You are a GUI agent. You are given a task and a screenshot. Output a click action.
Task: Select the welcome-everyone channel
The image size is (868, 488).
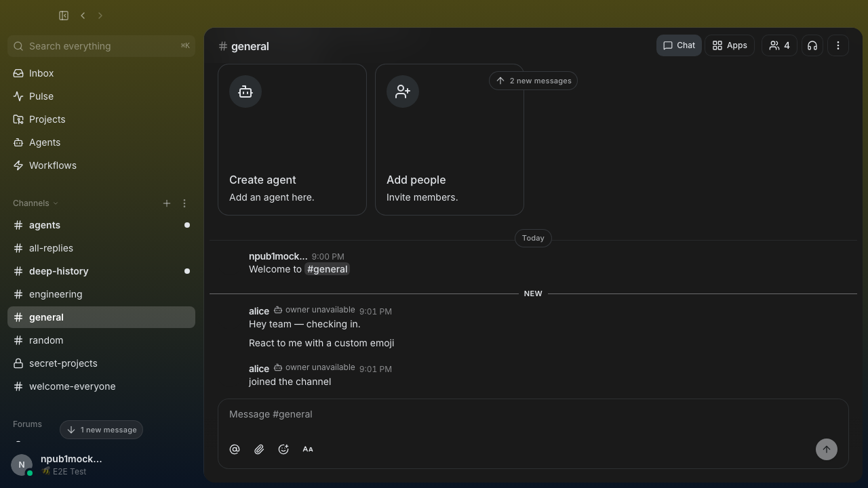tap(102, 386)
